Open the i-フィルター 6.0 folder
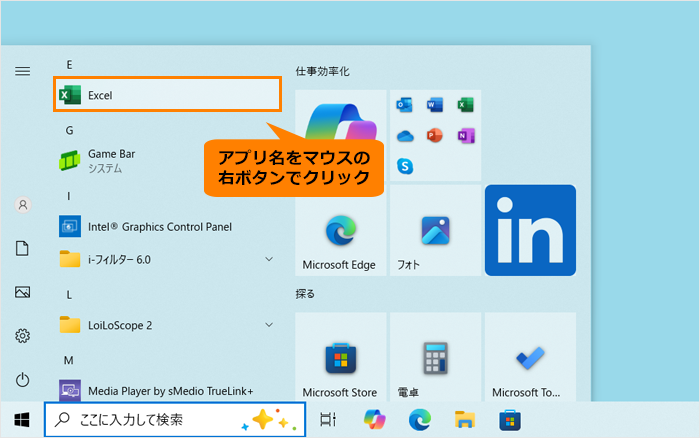The image size is (700, 438). point(167,259)
